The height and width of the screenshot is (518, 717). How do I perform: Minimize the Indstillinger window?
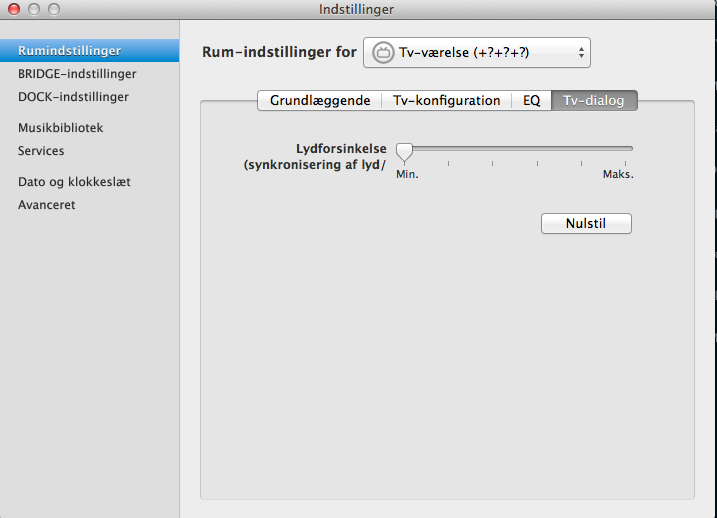click(x=34, y=9)
